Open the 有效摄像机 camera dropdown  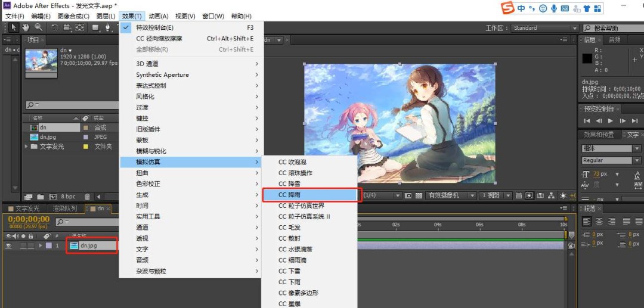451,195
